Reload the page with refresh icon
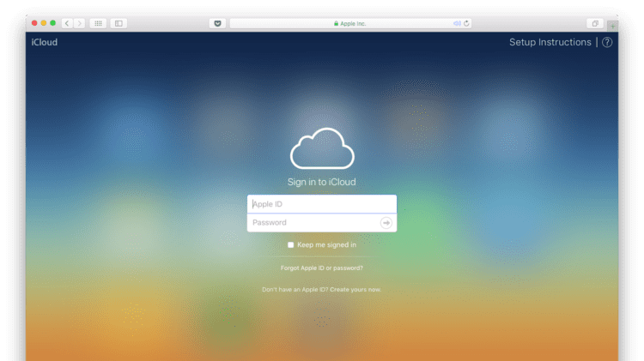The image size is (644, 361). [x=466, y=23]
